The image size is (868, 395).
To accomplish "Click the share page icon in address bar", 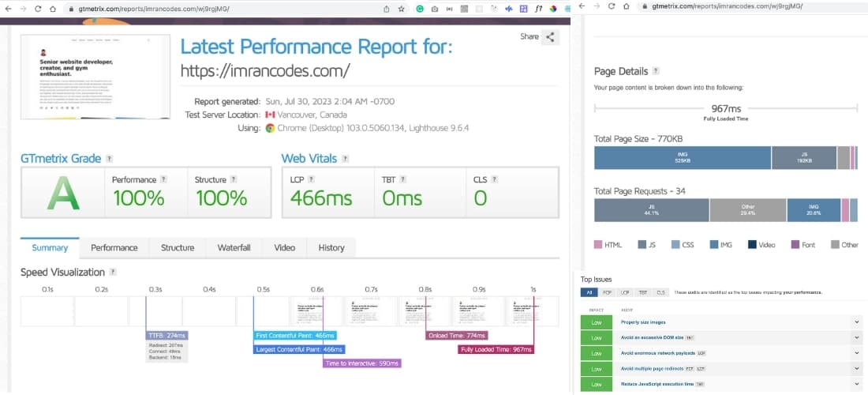I will pos(387,9).
